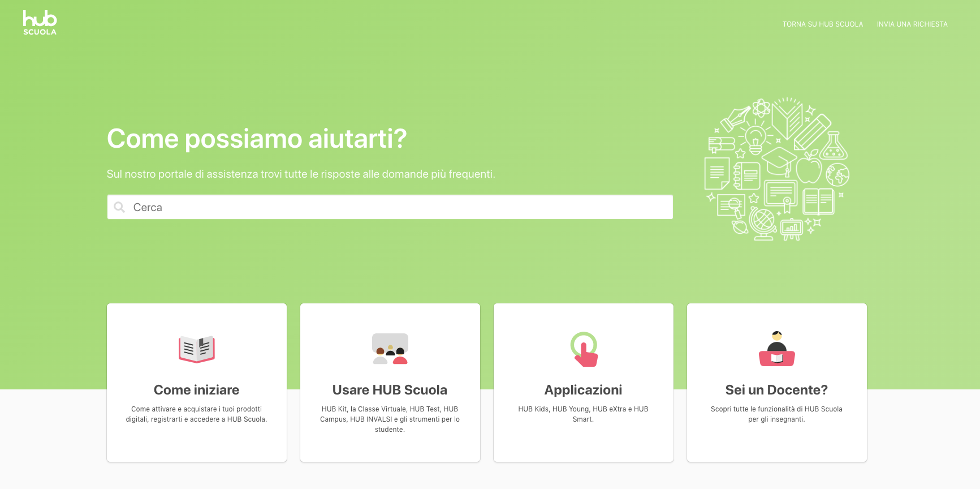Open the Torna su HUB Scuola link

point(822,24)
